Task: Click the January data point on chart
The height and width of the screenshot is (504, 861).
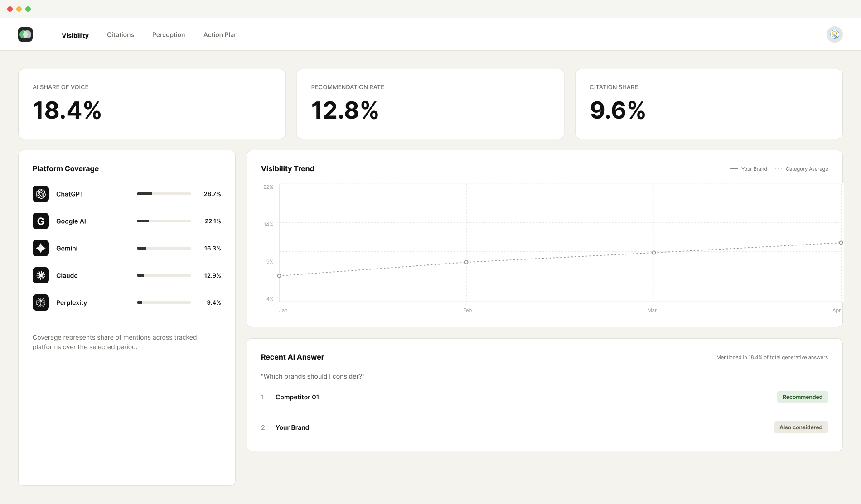Action: coord(279,276)
